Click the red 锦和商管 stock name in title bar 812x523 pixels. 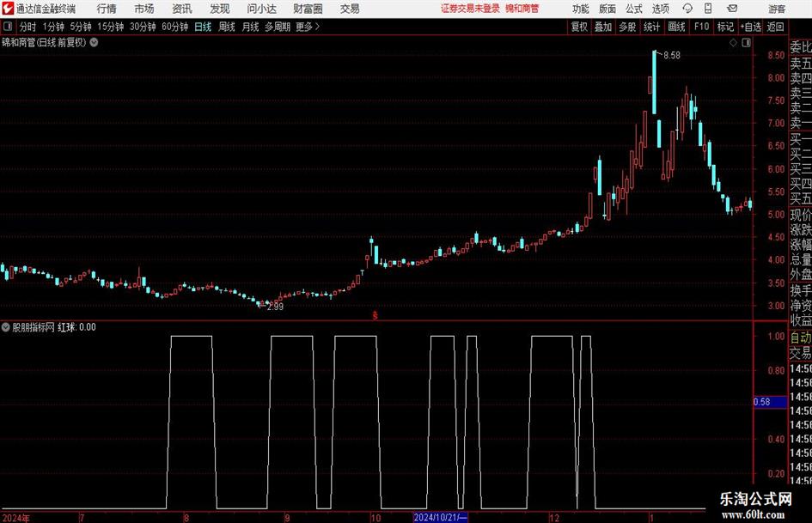pyautogui.click(x=522, y=9)
